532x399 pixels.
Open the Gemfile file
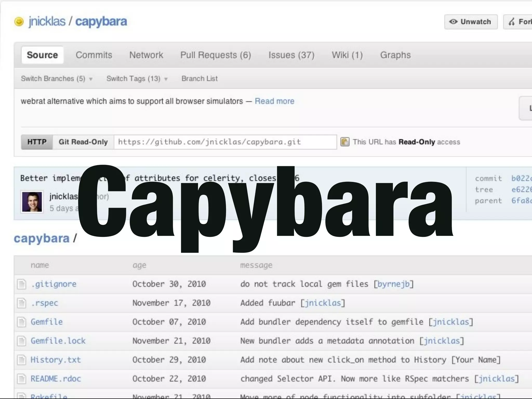(x=46, y=322)
